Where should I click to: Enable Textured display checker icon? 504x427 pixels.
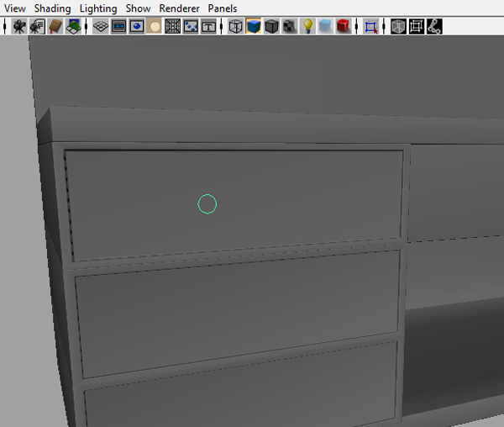[290, 26]
